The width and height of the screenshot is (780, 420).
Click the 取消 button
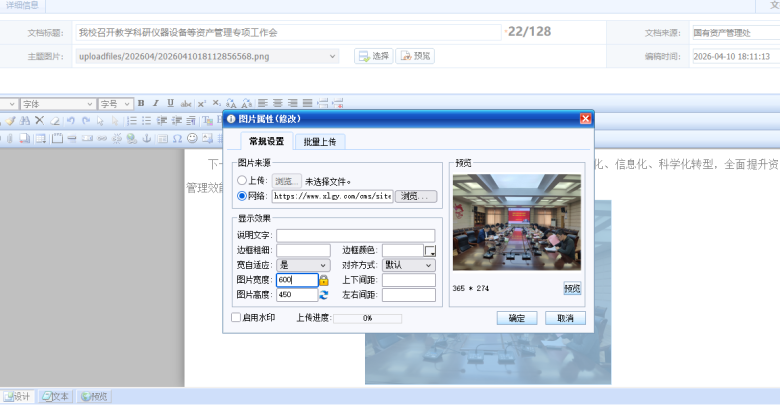(565, 318)
